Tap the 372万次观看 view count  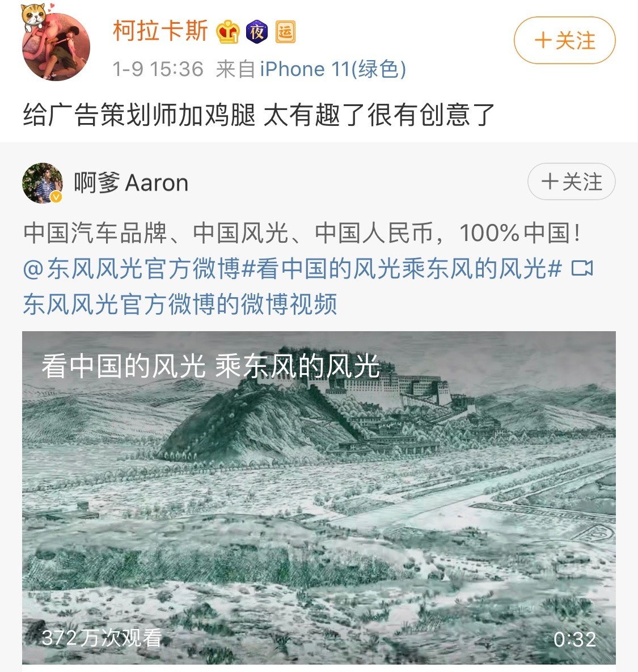102,638
